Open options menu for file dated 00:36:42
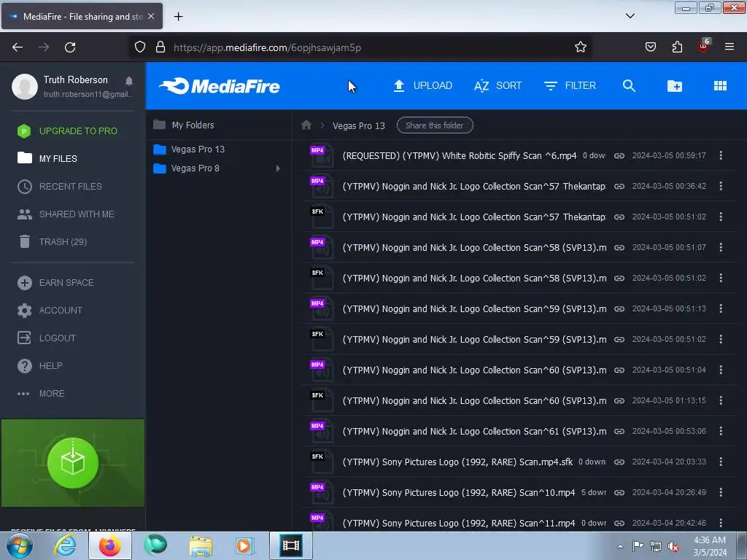Screen dimensions: 747x560 click(721, 186)
